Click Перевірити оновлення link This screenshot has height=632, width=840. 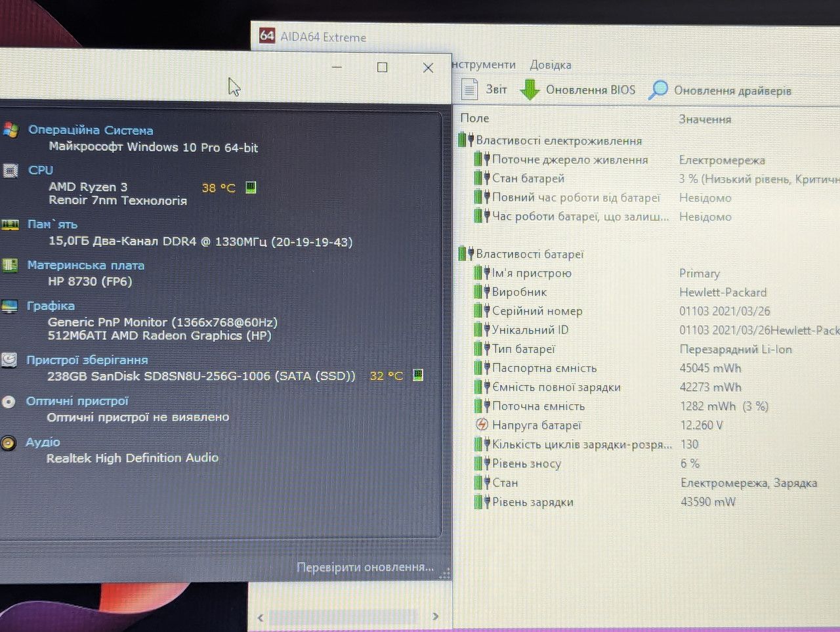point(366,567)
